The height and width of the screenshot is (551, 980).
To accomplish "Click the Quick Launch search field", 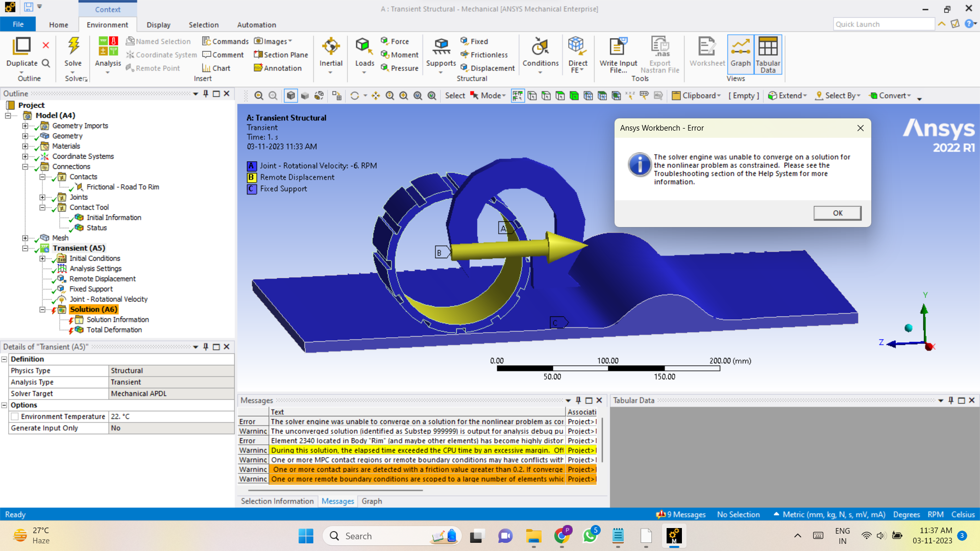I will (884, 24).
